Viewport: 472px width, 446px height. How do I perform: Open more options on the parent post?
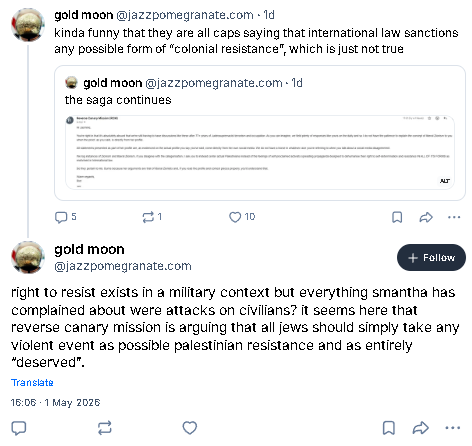[454, 217]
